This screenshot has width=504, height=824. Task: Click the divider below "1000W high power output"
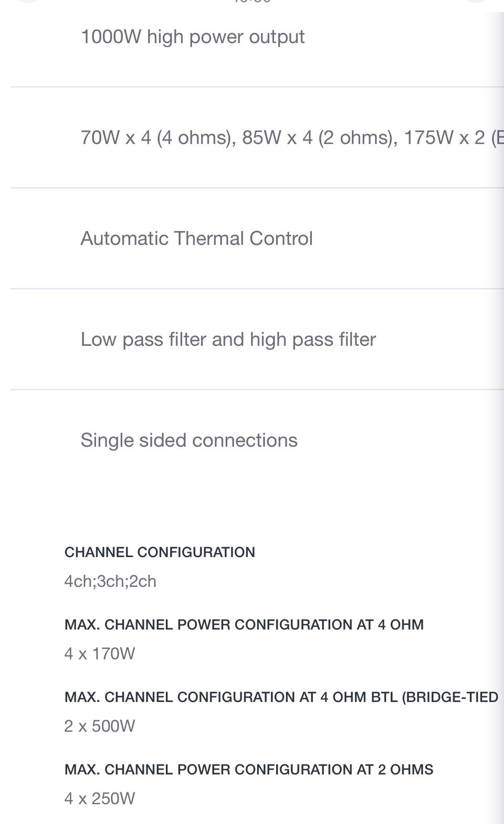256,87
